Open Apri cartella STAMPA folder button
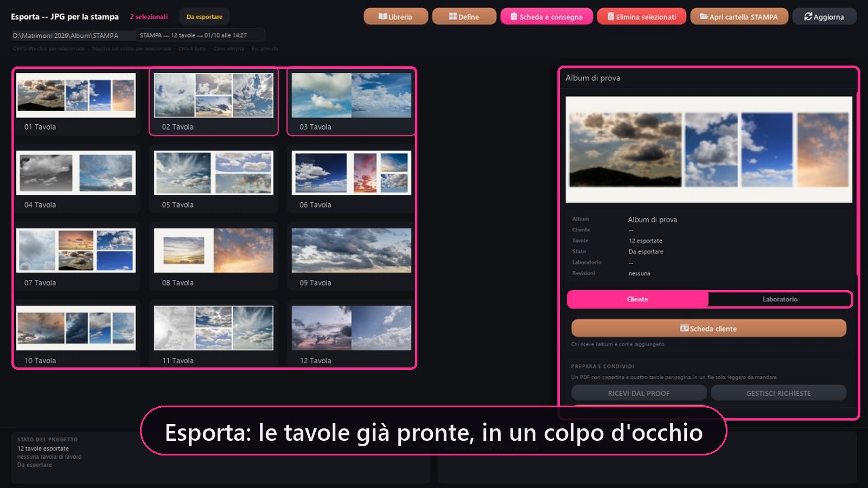 click(739, 17)
